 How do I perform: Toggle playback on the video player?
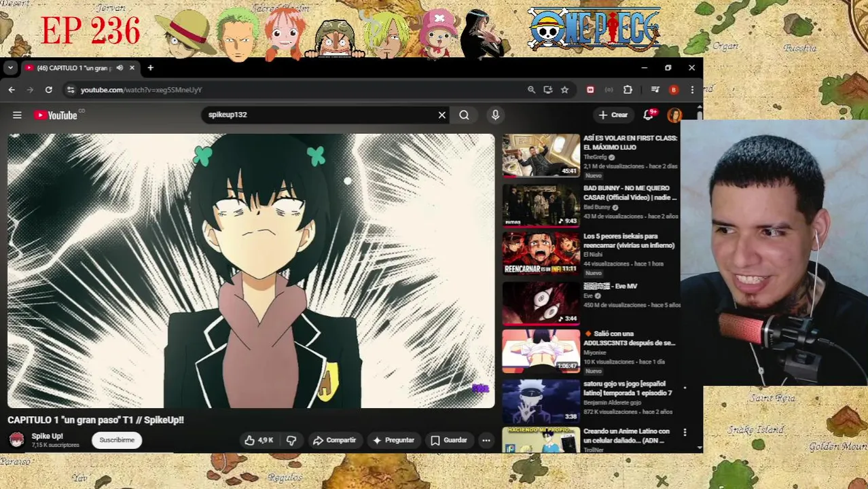pos(251,272)
